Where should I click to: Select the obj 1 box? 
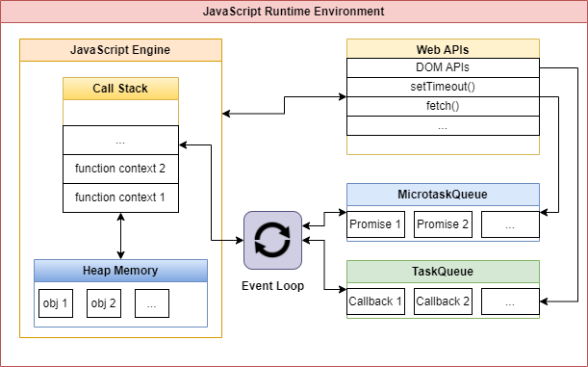tap(56, 303)
